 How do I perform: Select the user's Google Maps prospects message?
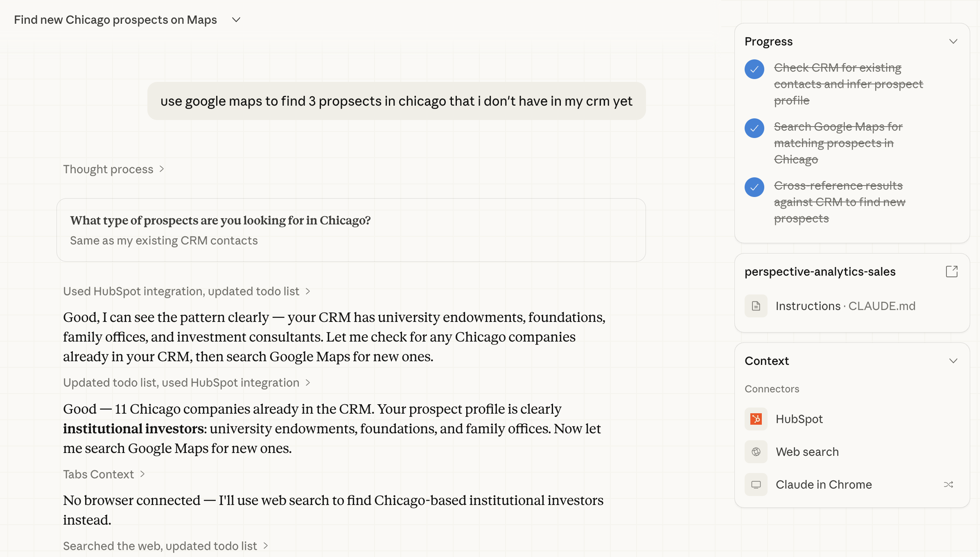(396, 101)
